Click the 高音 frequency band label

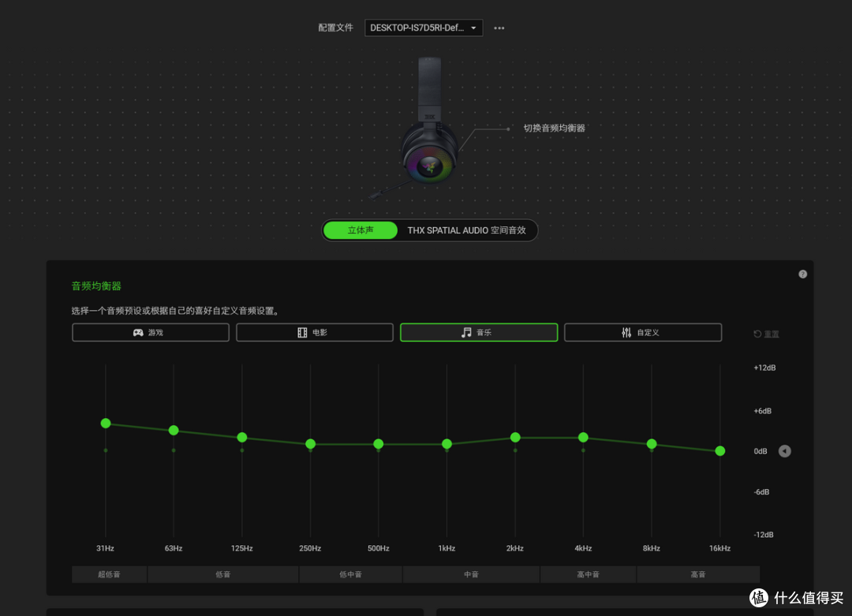pos(698,574)
